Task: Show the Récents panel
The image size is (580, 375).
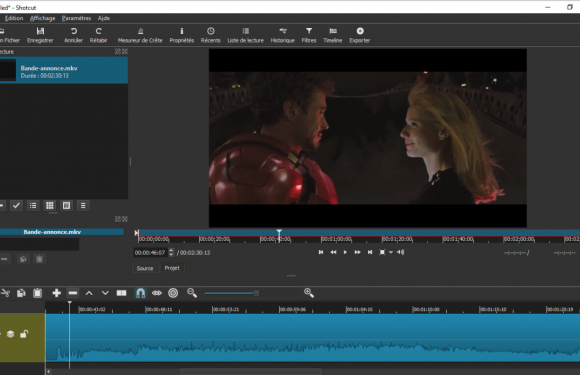Action: click(210, 36)
